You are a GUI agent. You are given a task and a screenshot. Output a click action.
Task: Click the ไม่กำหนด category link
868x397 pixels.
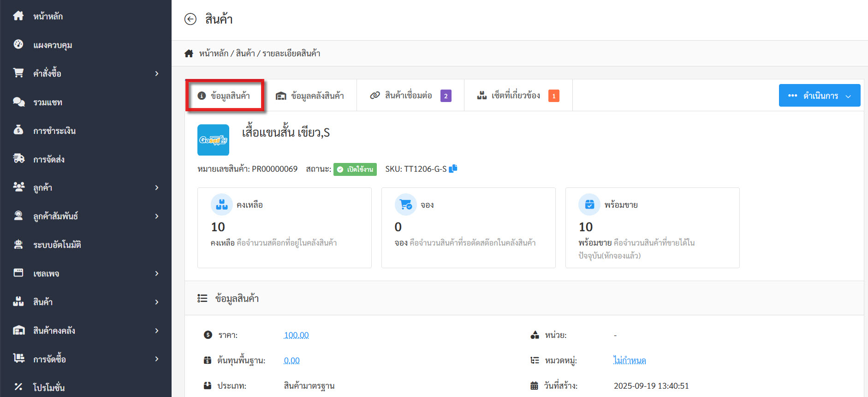point(629,361)
